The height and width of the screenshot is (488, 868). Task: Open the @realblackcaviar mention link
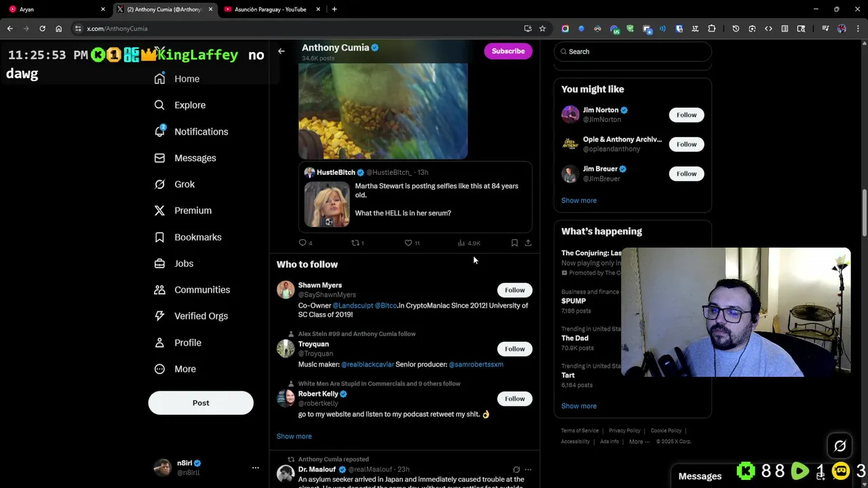pos(368,365)
